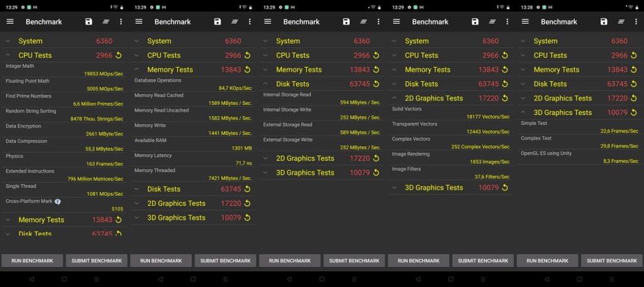
Task: Rerun 2D Graphics Tests on screen showing Solid Vectors
Action: tap(505, 99)
